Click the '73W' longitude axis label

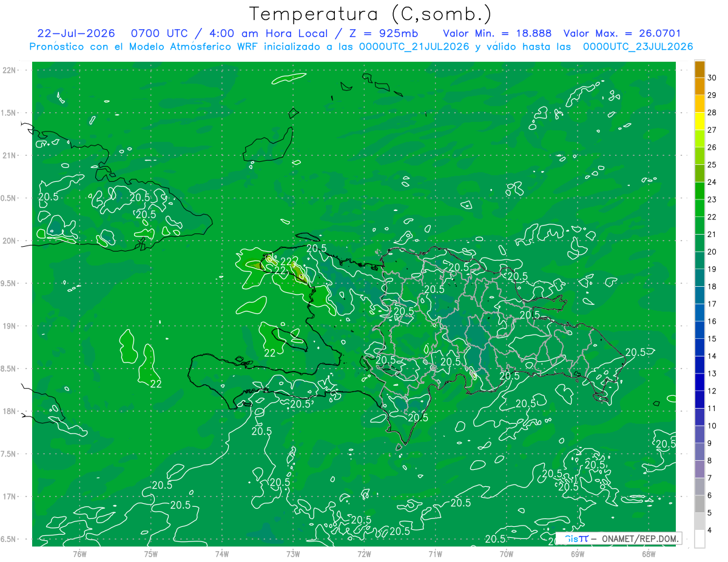coord(292,554)
